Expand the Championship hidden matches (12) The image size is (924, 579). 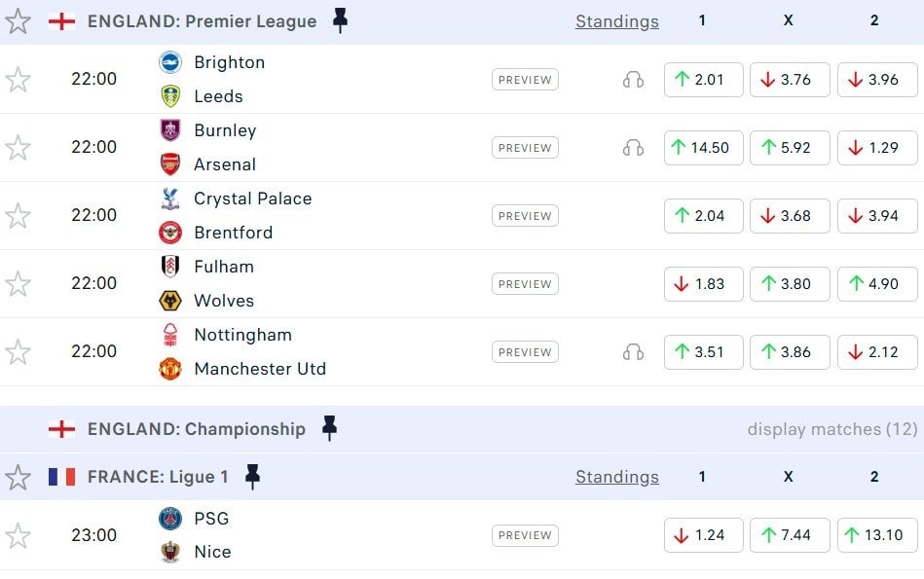point(832,429)
